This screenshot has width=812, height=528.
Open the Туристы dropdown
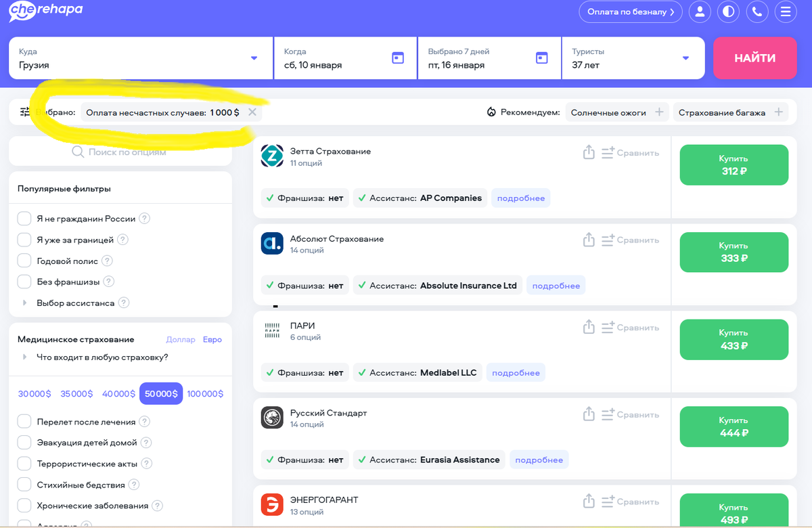[633, 58]
